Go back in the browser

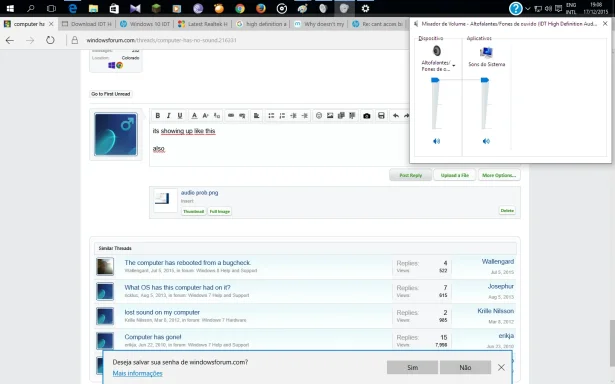(x=10, y=40)
